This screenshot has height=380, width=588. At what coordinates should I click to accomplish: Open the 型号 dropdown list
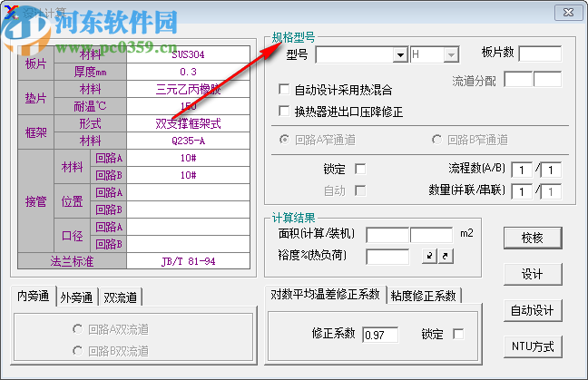400,55
